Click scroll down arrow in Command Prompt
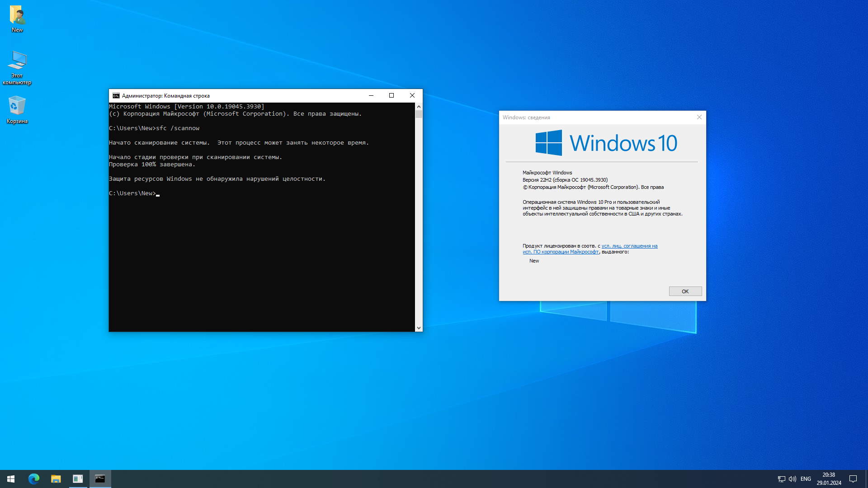The height and width of the screenshot is (488, 868). click(x=419, y=328)
